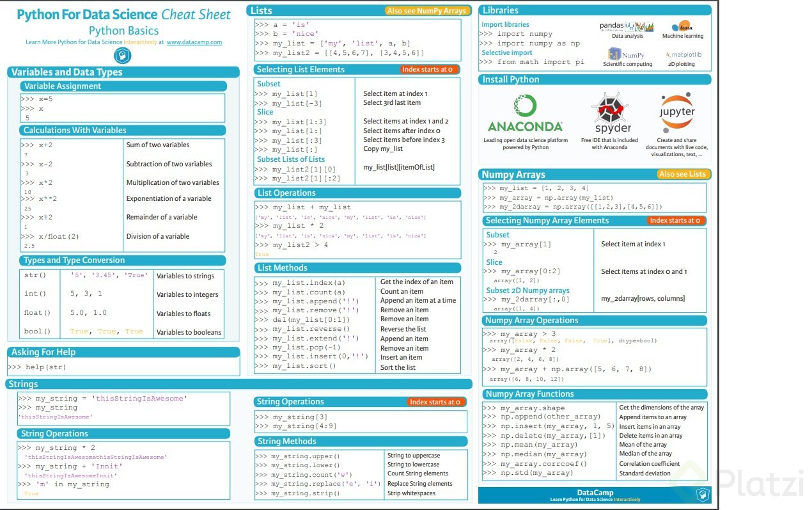Click 'Correlation coefficient' description
Screen dimensions: 812x510
pyautogui.click(x=650, y=464)
